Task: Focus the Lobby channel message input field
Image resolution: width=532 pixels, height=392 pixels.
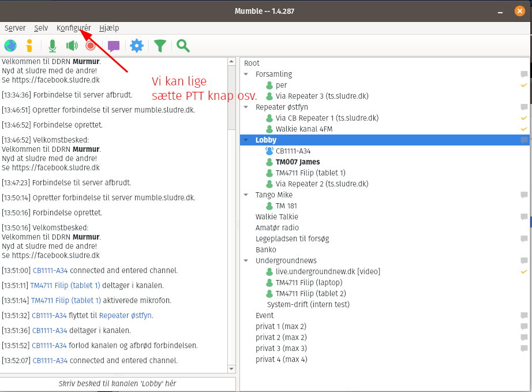Action: (x=117, y=384)
